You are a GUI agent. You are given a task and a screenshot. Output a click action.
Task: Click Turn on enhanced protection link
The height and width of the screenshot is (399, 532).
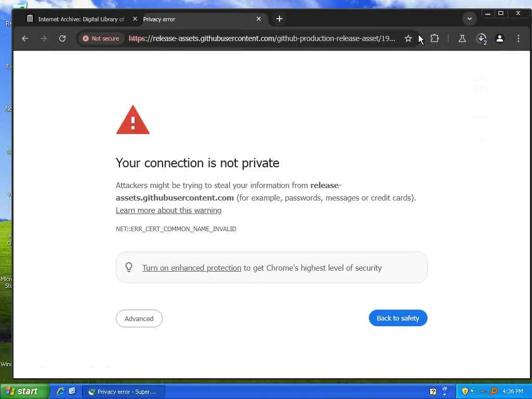[x=192, y=268]
